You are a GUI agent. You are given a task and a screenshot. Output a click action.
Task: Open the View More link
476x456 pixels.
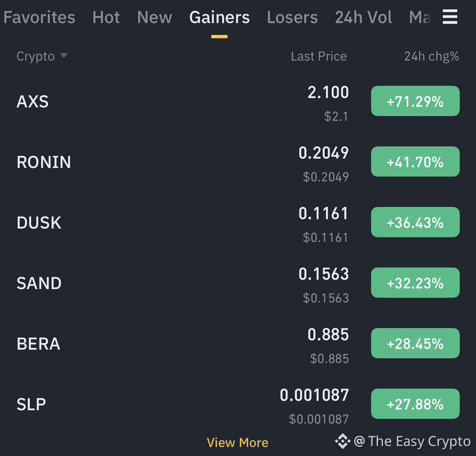237,443
